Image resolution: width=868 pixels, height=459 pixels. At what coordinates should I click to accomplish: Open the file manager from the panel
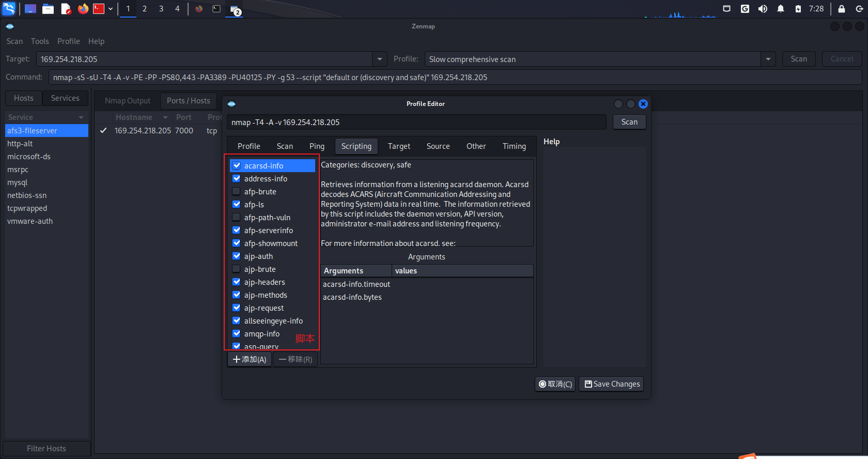48,9
